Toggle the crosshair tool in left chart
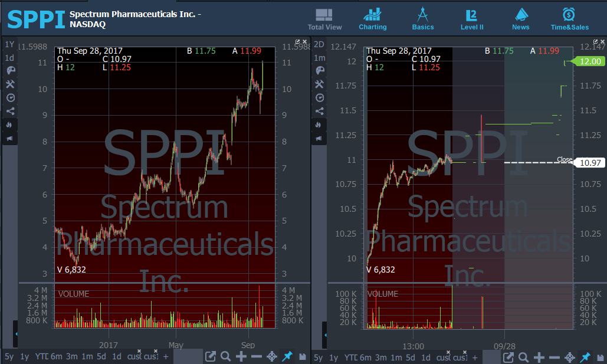Image resolution: width=607 pixels, height=364 pixels. (x=272, y=357)
